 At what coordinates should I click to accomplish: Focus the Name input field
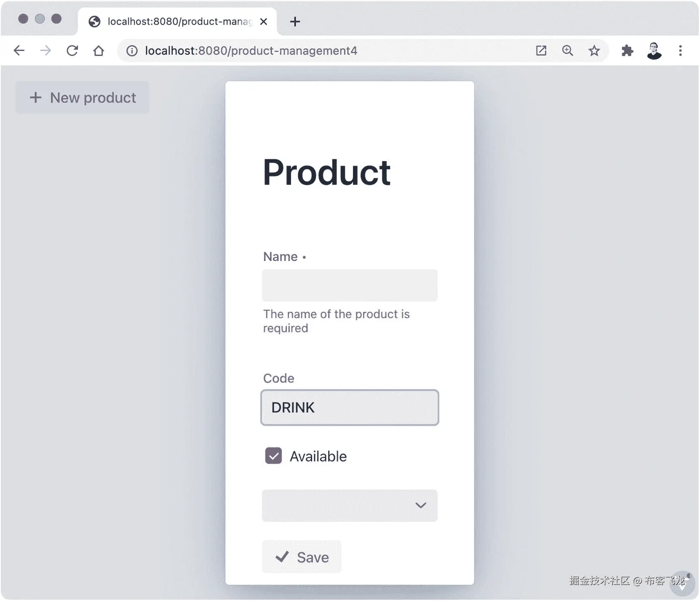pos(350,285)
